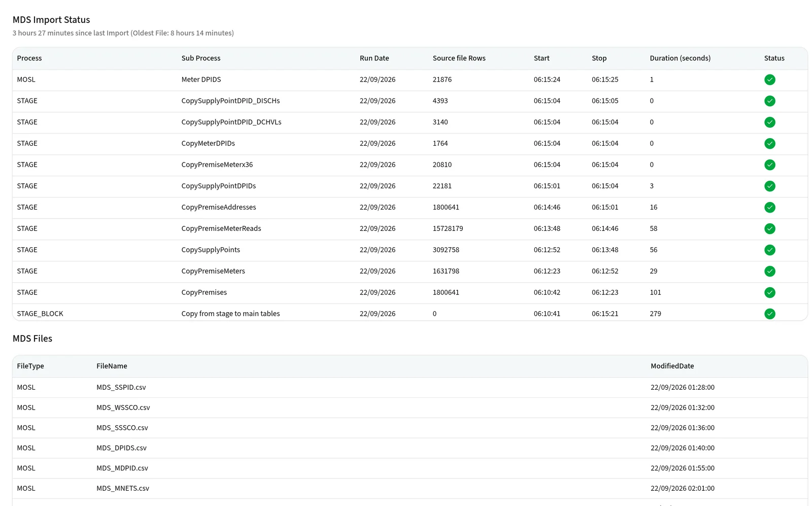812x506 pixels.
Task: Click the status check icon for CopyMeterDPIDs
Action: 770,144
